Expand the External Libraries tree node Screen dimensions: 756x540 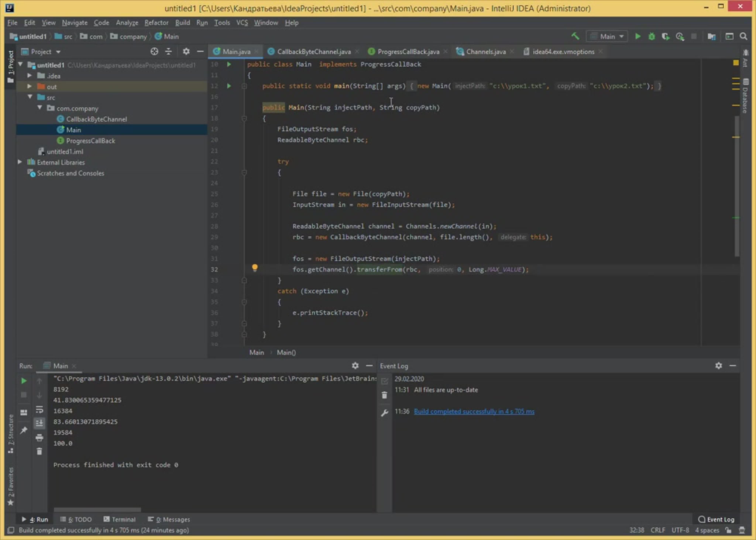click(x=20, y=162)
